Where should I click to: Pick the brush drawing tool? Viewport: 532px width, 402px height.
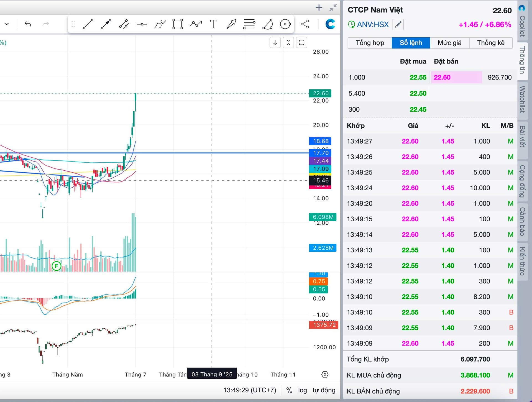click(x=160, y=24)
